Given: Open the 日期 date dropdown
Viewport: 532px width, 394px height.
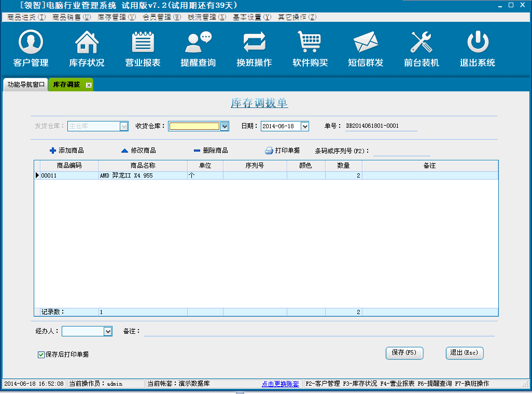Looking at the screenshot, I should (x=304, y=126).
